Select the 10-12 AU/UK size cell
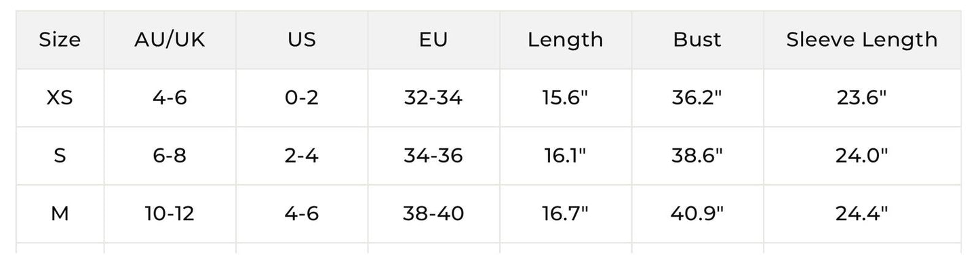This screenshot has width=980, height=273. coord(170,215)
